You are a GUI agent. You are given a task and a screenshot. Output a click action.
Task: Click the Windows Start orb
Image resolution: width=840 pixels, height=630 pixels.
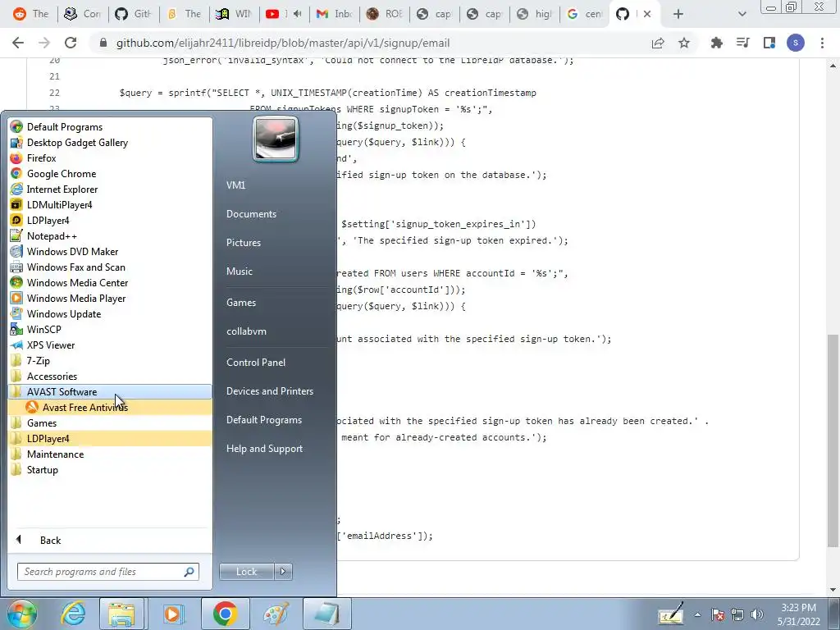point(21,614)
